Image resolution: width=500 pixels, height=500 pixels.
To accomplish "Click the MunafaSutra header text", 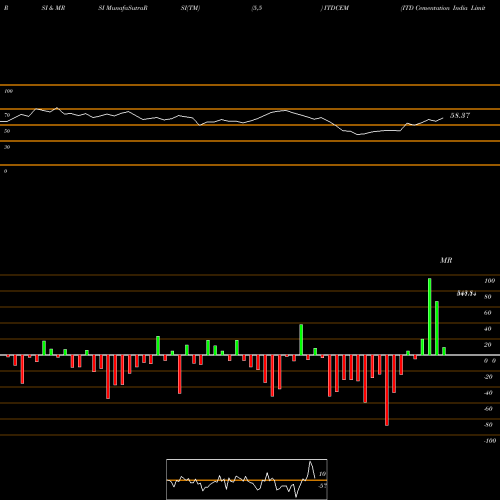I will click(123, 8).
